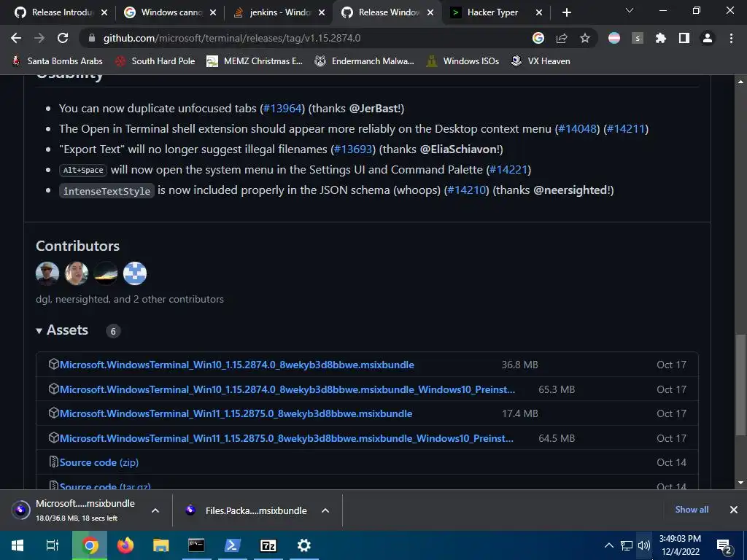Image resolution: width=747 pixels, height=560 pixels.
Task: Open issue #13964 link
Action: tap(282, 109)
